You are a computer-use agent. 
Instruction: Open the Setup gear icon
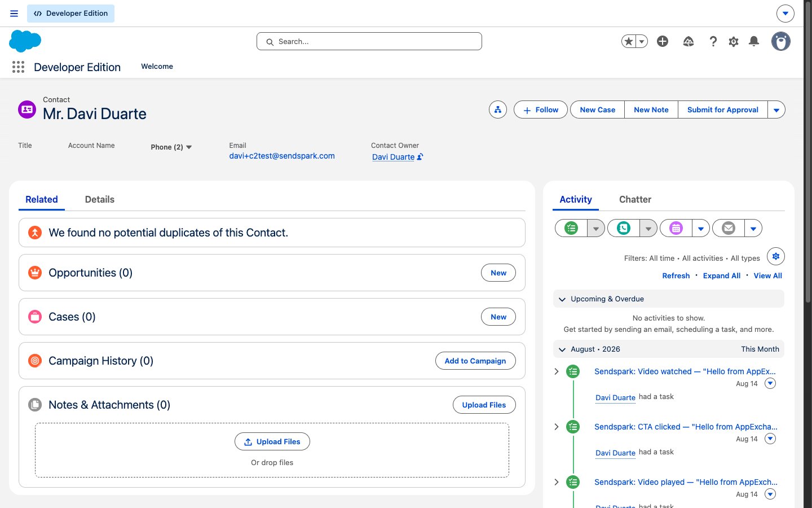coord(734,41)
